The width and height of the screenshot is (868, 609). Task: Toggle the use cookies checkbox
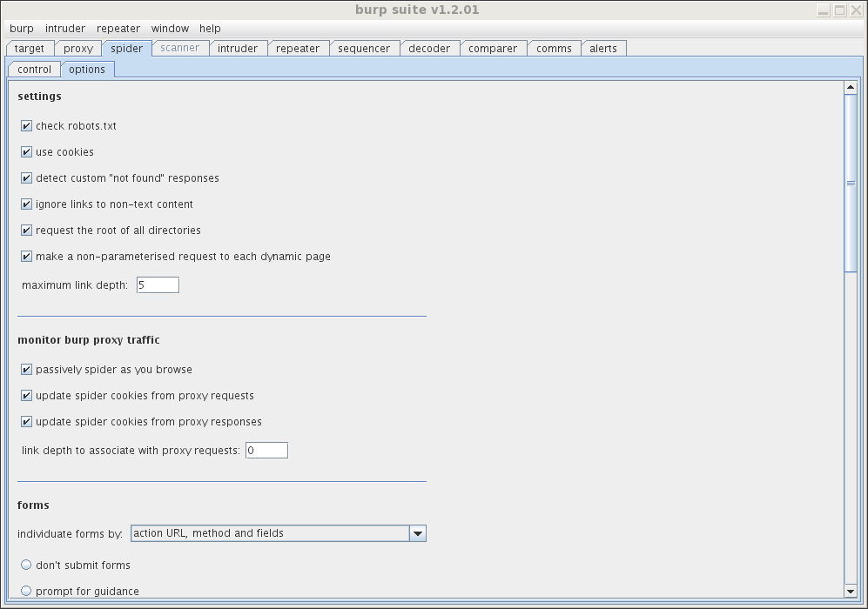point(26,152)
